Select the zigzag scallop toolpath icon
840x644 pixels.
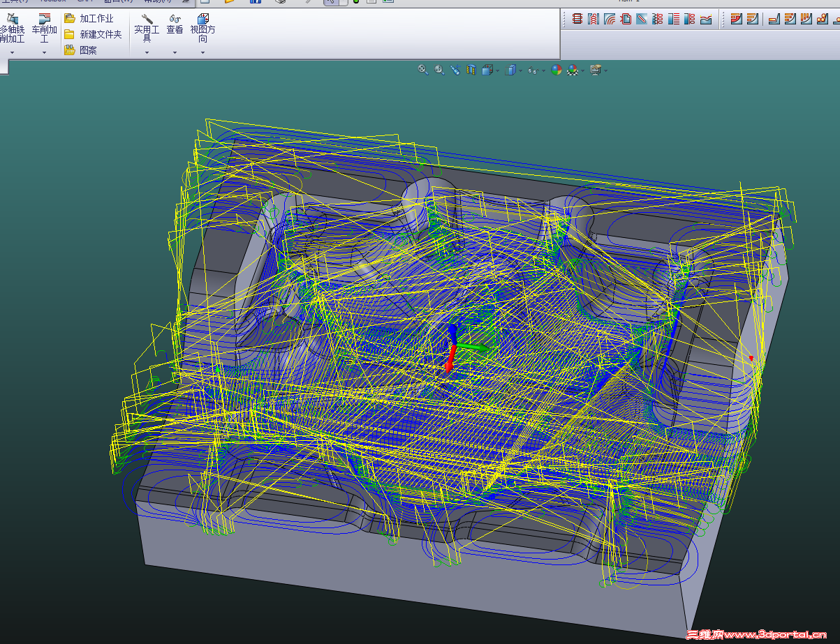pyautogui.click(x=658, y=19)
